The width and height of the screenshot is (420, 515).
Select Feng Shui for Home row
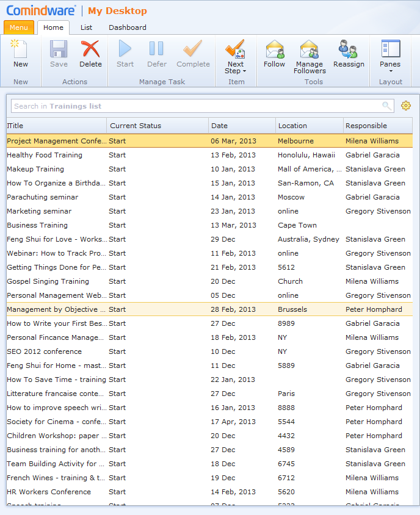pos(209,366)
